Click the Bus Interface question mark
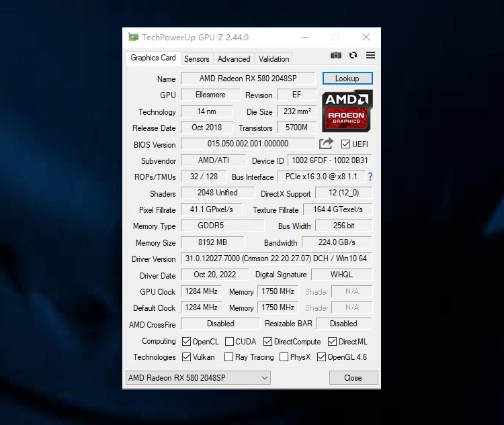Viewport: 504px width, 425px height. tap(370, 177)
